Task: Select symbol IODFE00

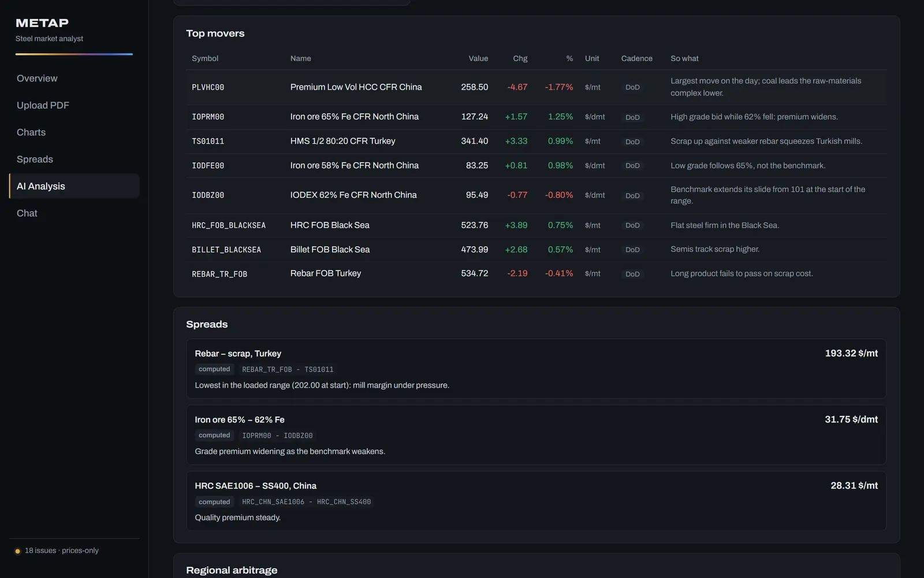Action: pos(208,166)
